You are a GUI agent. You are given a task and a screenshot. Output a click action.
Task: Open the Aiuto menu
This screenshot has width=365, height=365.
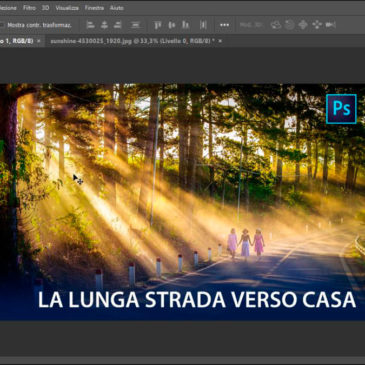tap(117, 8)
